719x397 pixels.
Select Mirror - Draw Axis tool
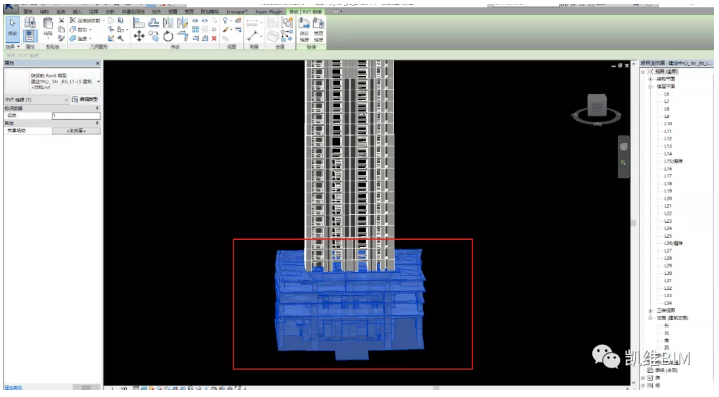(183, 22)
